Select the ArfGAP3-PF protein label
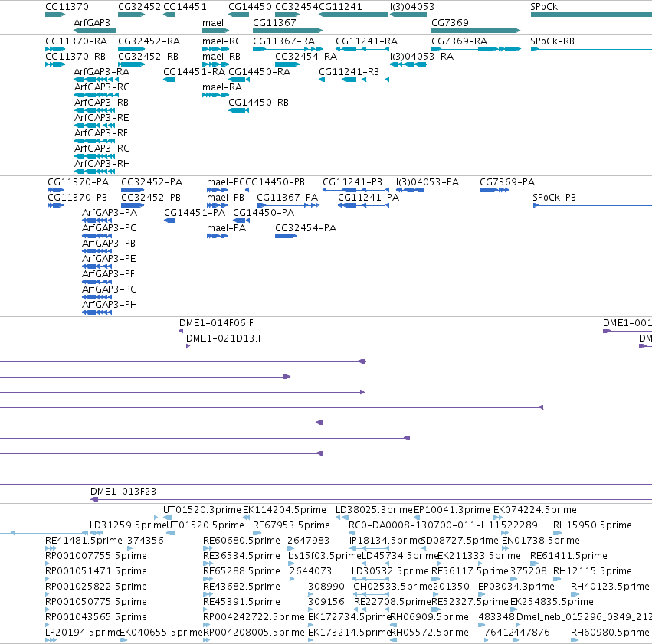652x644 pixels. coord(108,274)
